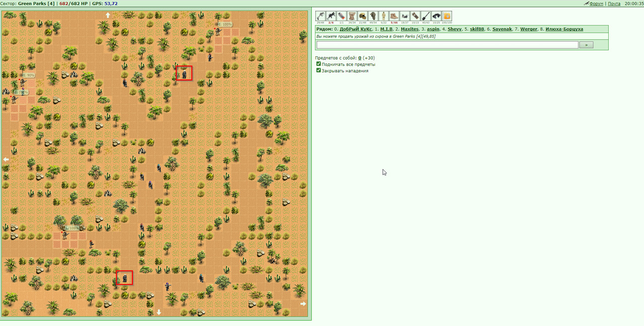Open the item slot with durability 18/37

click(405, 16)
